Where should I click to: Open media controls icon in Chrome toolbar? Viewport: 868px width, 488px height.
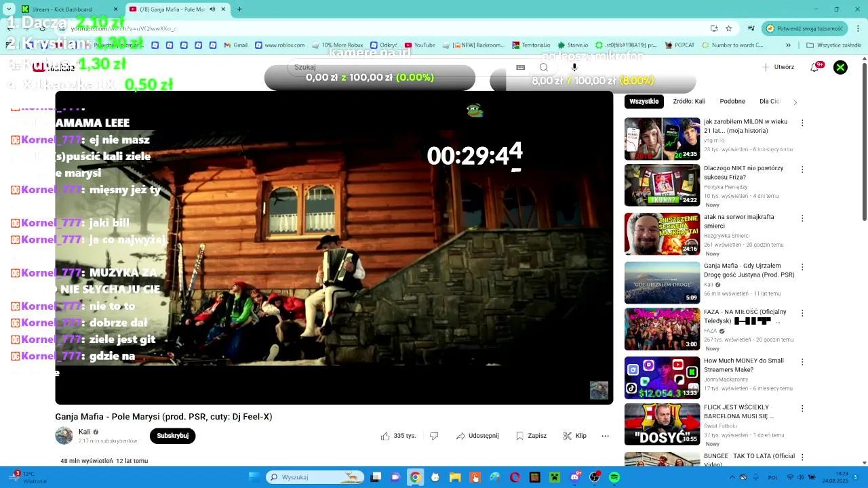point(751,28)
